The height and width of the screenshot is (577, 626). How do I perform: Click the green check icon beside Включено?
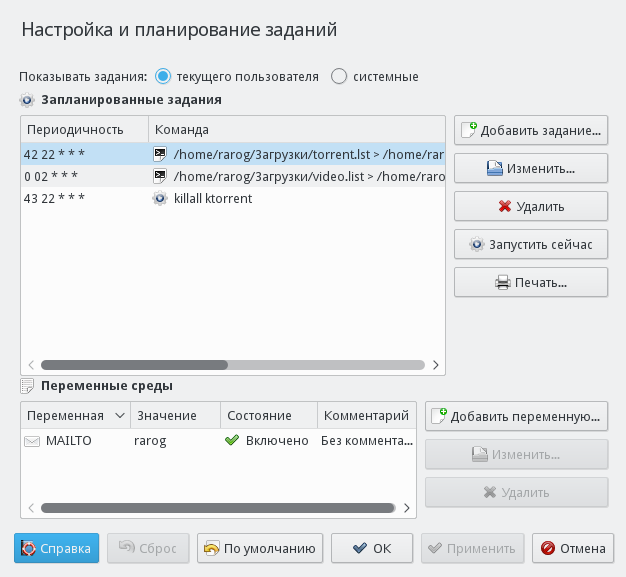pos(232,440)
